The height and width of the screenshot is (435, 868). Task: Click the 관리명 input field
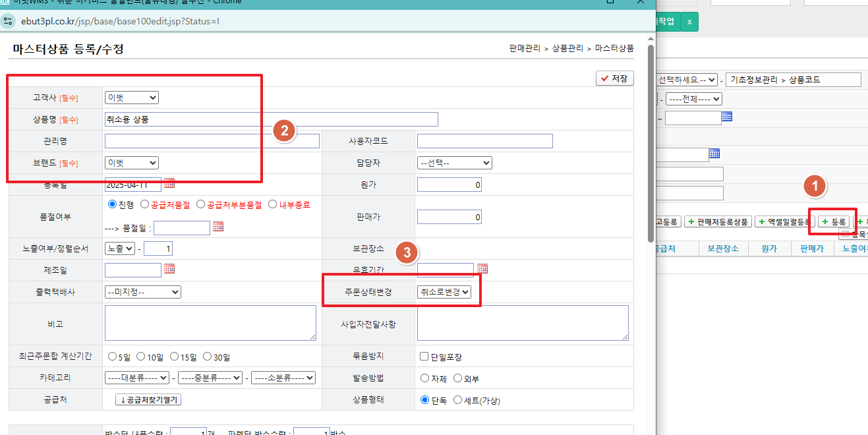212,141
